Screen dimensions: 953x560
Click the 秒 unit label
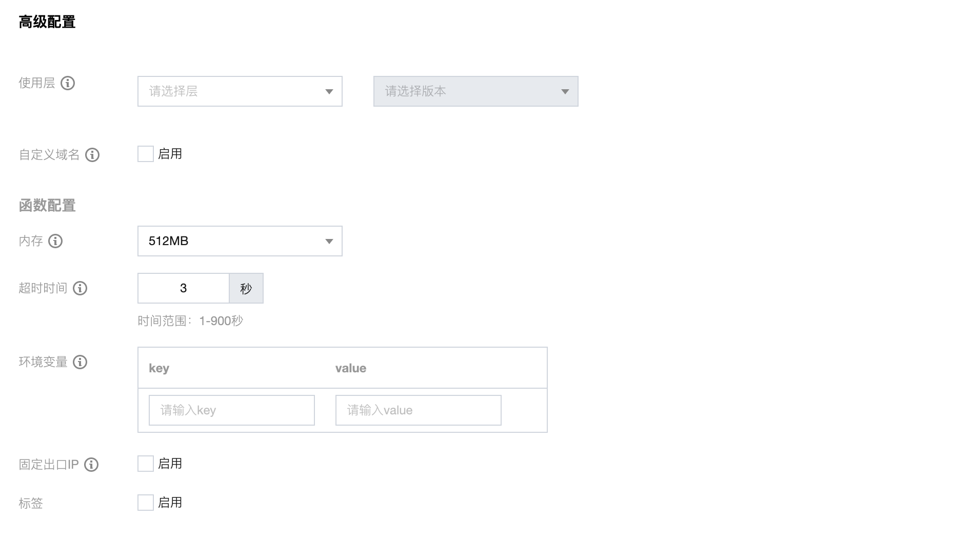coord(246,288)
